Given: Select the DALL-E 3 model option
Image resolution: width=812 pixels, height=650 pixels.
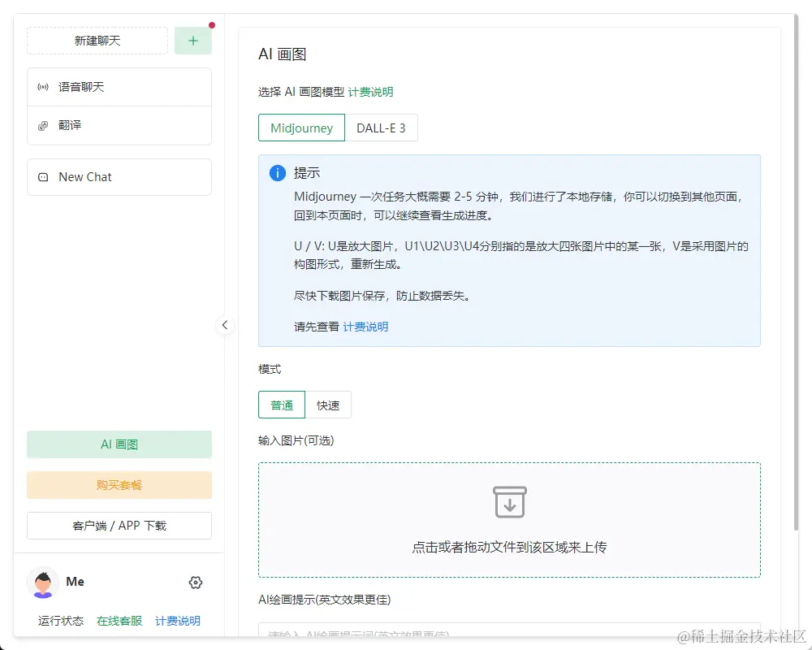Looking at the screenshot, I should (x=381, y=128).
